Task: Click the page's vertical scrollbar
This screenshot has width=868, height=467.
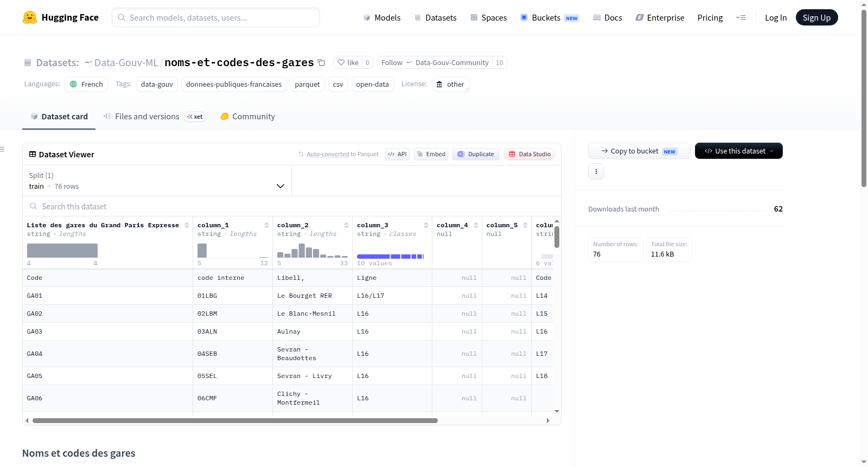Action: pyautogui.click(x=864, y=98)
